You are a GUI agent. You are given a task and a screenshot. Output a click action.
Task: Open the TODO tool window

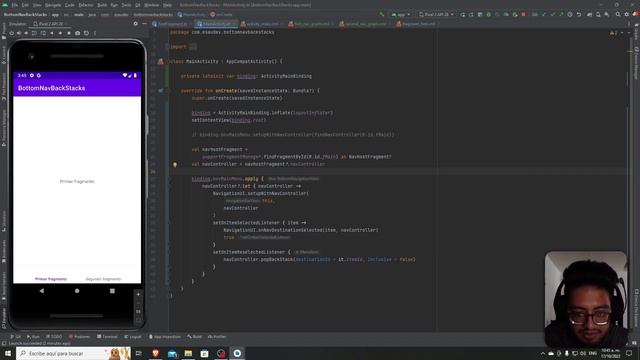tap(54, 337)
